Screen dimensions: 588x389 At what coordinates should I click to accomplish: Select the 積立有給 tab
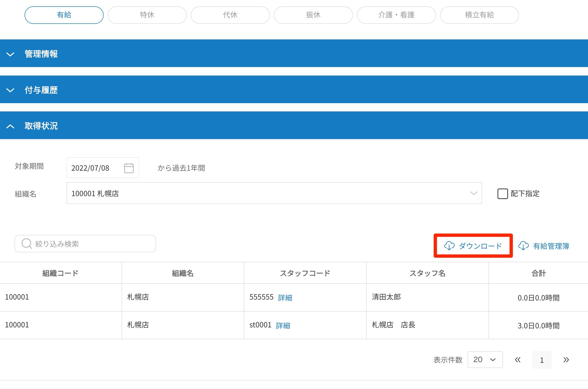click(x=479, y=15)
